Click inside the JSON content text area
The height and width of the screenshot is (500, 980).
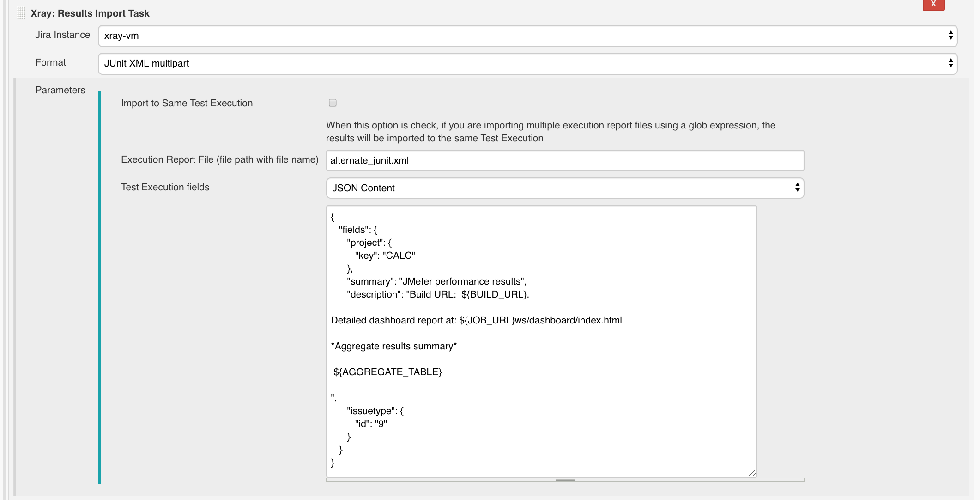click(x=541, y=341)
